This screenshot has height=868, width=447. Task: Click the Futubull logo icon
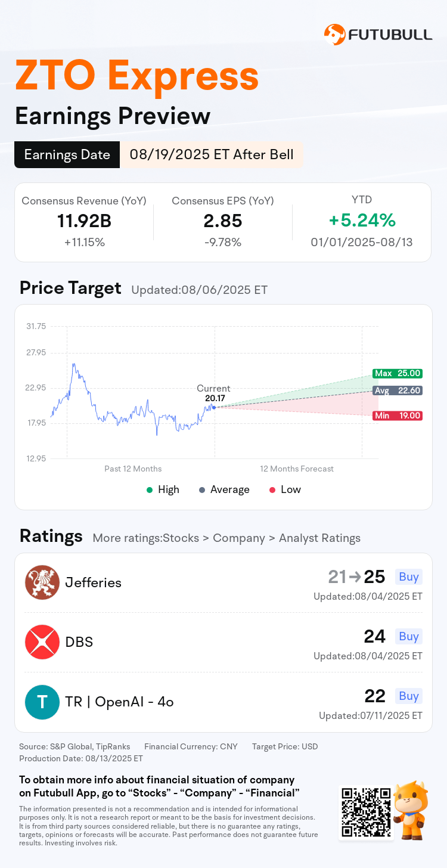[x=334, y=34]
